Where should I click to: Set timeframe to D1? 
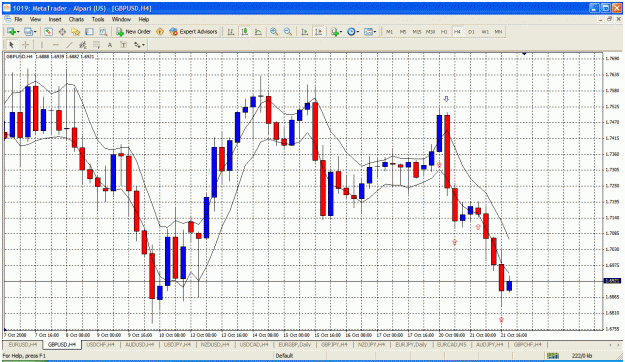click(x=471, y=32)
